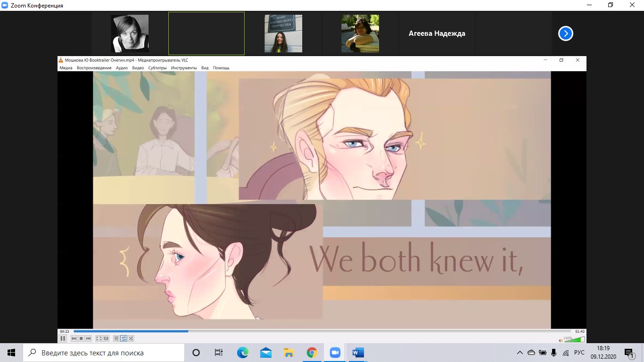644x362 pixels.
Task: Skip to next media in VLC
Action: click(88, 338)
